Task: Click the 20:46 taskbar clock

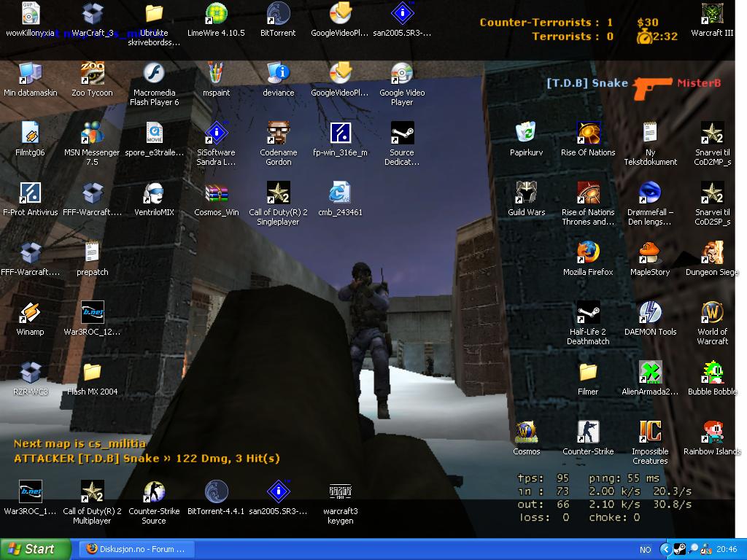Action: (726, 549)
